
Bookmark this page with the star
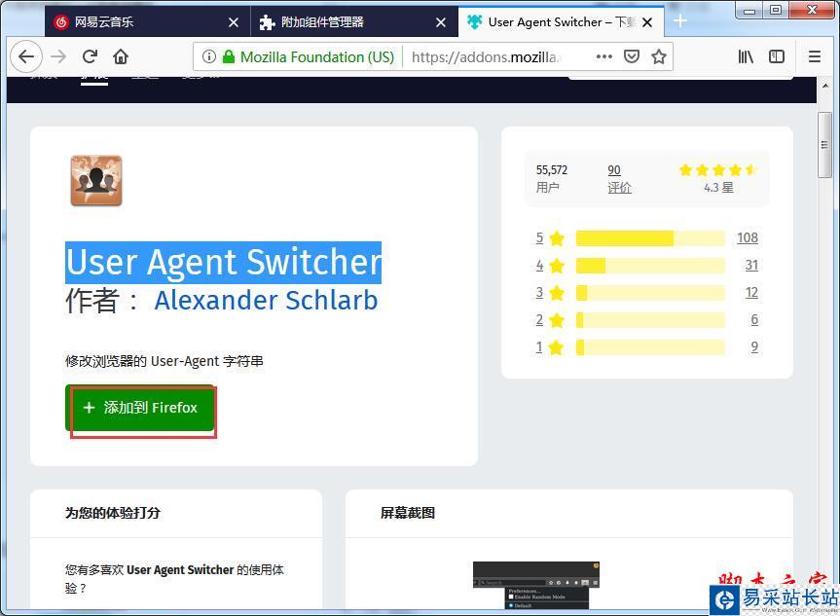(x=659, y=56)
